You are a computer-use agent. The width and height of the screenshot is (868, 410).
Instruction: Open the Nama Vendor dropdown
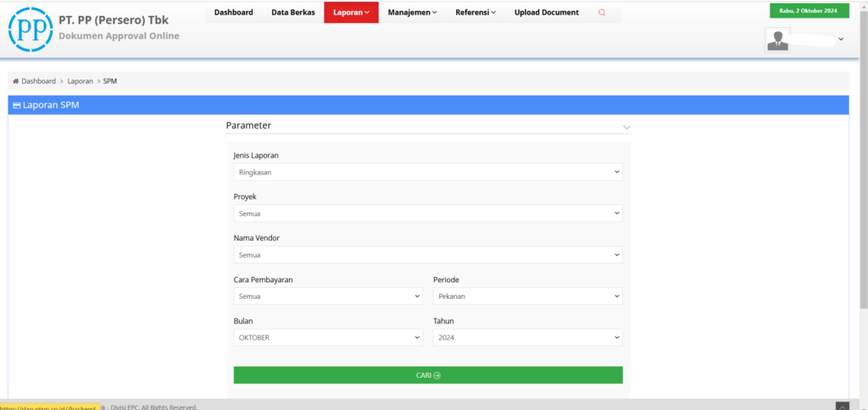[427, 255]
